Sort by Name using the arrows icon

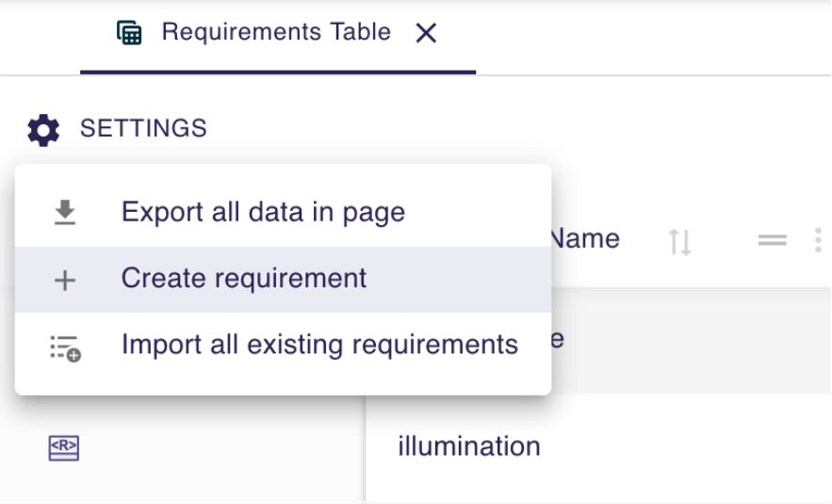(680, 242)
